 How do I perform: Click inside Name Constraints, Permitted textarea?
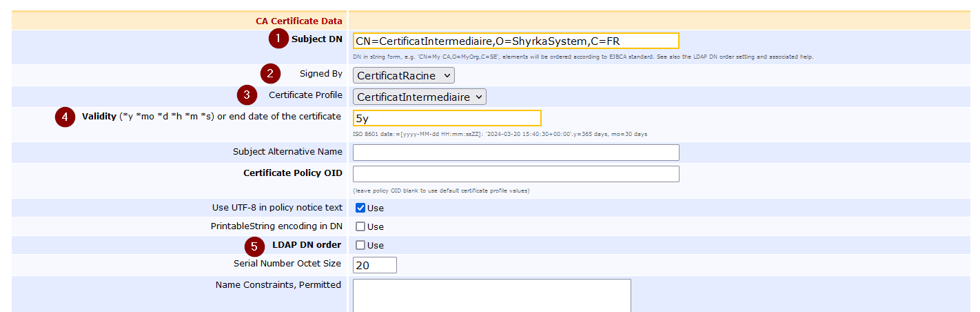[491, 295]
